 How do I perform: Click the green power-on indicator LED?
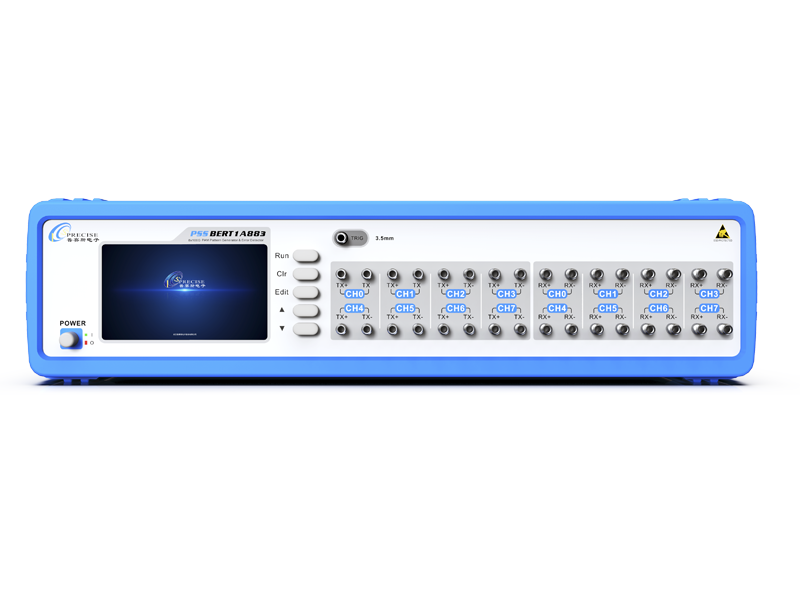pos(86,335)
